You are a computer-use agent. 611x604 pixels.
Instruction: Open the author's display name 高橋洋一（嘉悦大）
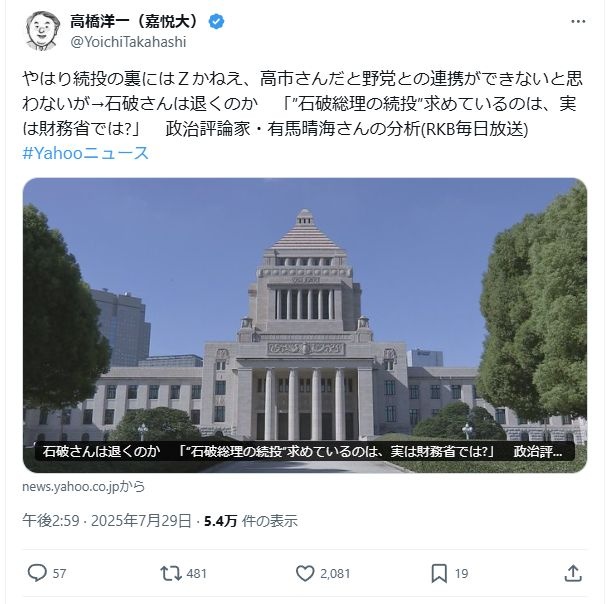coord(136,21)
